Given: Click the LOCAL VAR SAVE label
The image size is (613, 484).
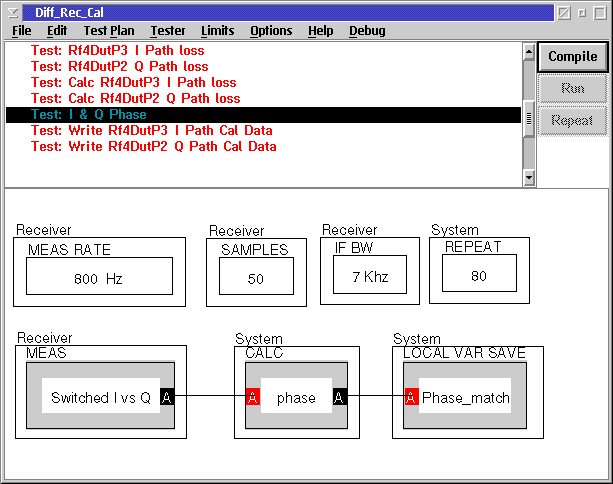Looking at the screenshot, I should 464,353.
